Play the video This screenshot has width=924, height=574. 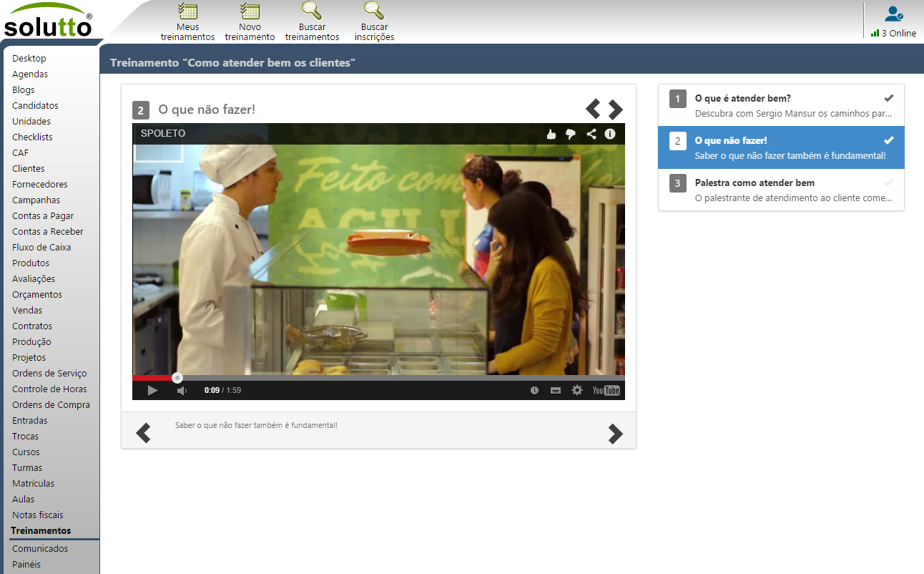(152, 390)
